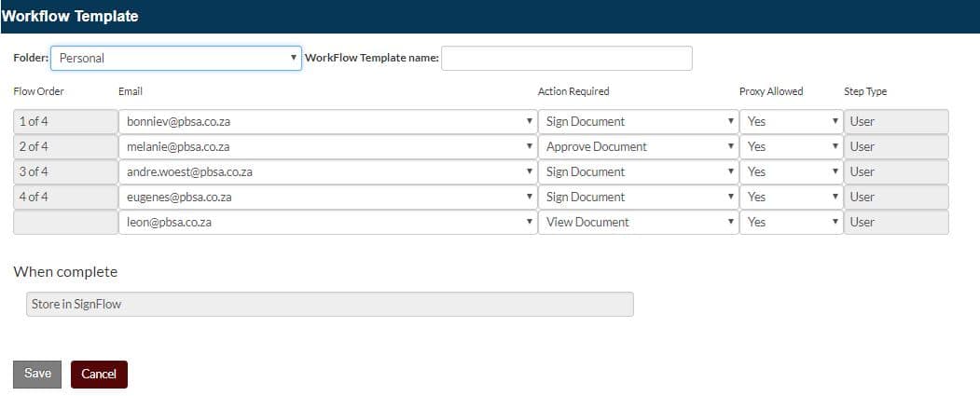This screenshot has width=980, height=396.
Task: Click the 1 of 4 flow order box
Action: 65,122
